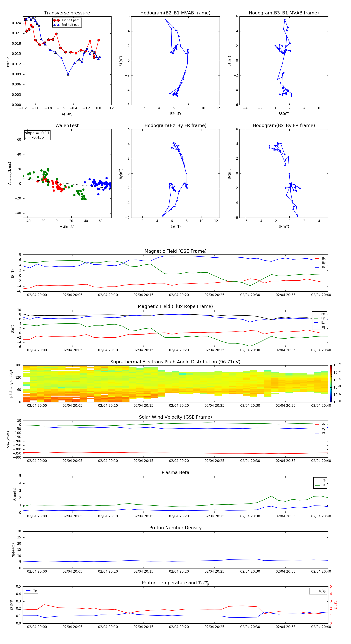Click the "pitch angle (deg)" axis label
This screenshot has width=351, height=644.
tap(11, 384)
